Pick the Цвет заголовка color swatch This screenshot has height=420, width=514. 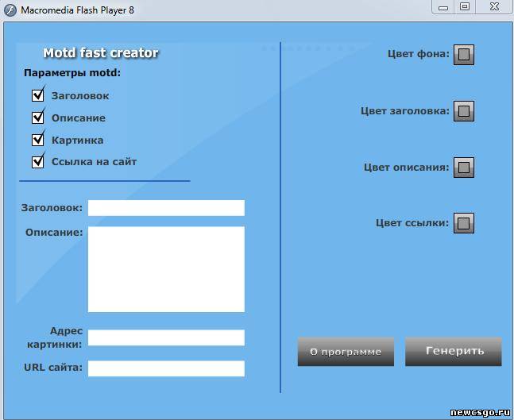[x=464, y=111]
